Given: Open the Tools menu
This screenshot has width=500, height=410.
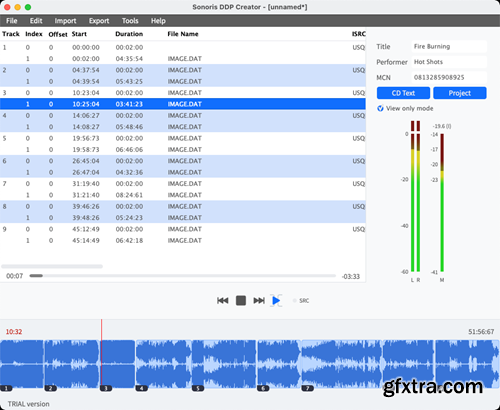Looking at the screenshot, I should (x=130, y=21).
